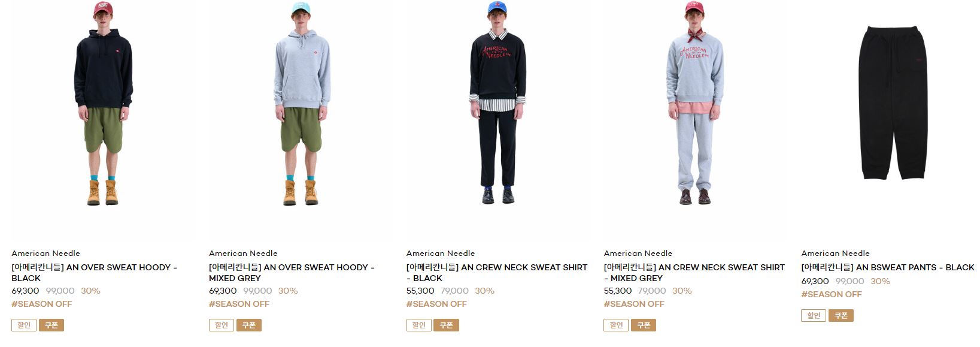Click American Needle brand above BSWEAT pants
The image size is (980, 347).
click(836, 254)
